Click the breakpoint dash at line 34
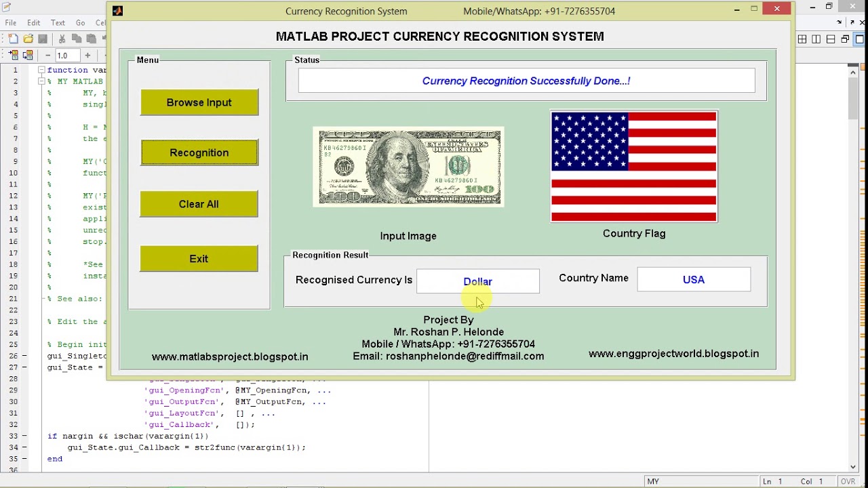This screenshot has height=488, width=868. point(25,447)
